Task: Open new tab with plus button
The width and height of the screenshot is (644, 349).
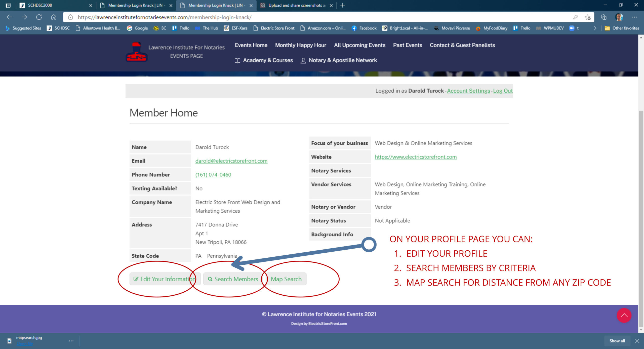Action: pos(342,5)
